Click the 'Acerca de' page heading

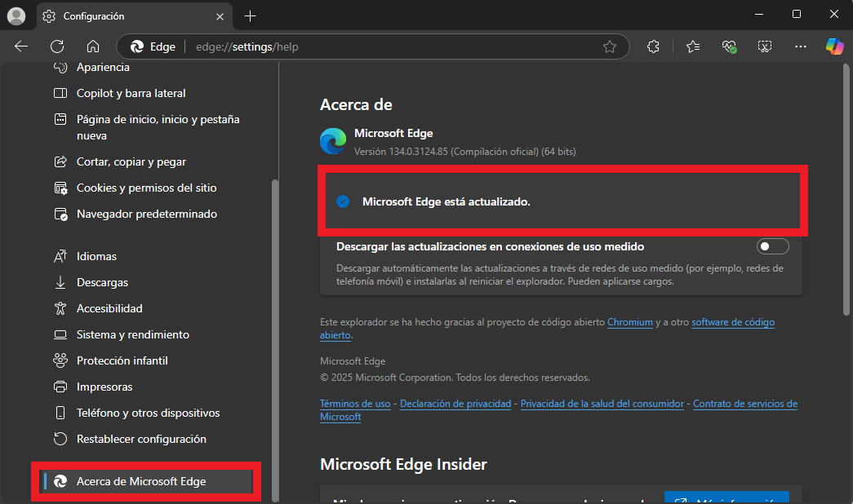pyautogui.click(x=357, y=105)
